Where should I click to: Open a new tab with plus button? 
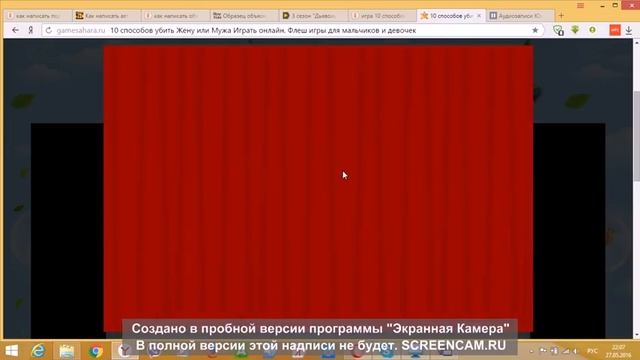coord(561,16)
